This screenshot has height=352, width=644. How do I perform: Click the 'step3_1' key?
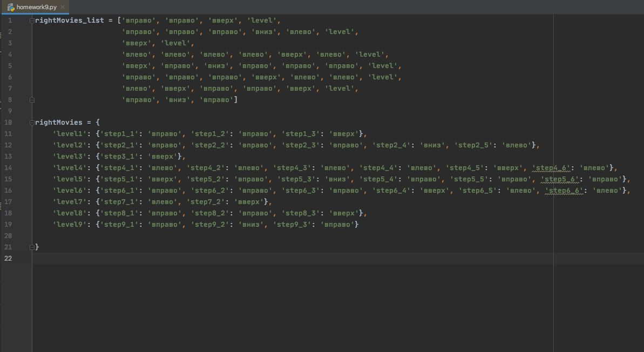pyautogui.click(x=119, y=156)
